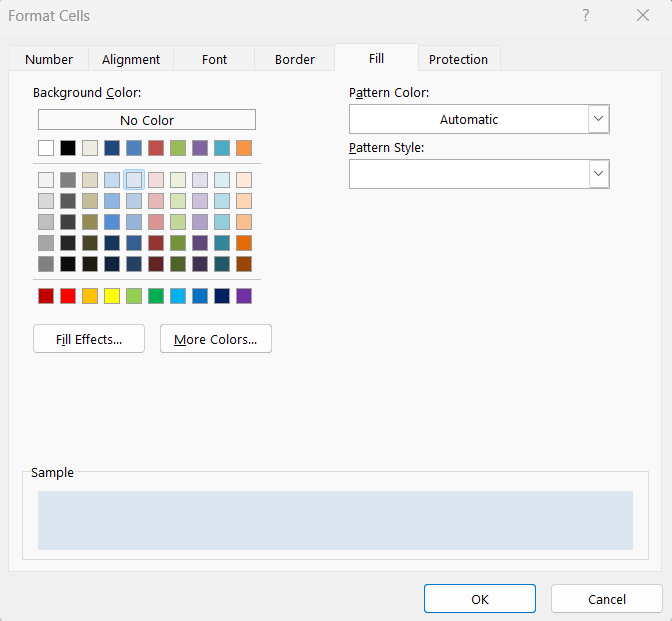Click the Fill tab
This screenshot has width=672, height=621.
tap(376, 58)
